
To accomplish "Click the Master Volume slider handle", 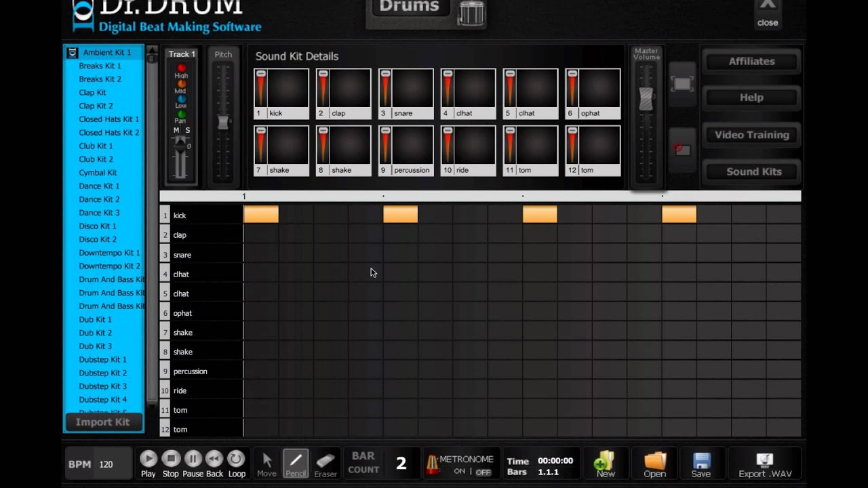I will [646, 98].
